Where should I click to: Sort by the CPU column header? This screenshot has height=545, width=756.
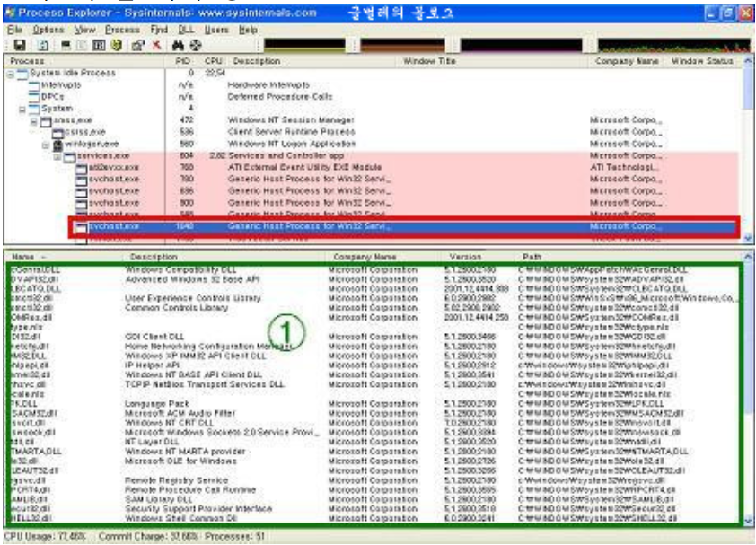213,61
